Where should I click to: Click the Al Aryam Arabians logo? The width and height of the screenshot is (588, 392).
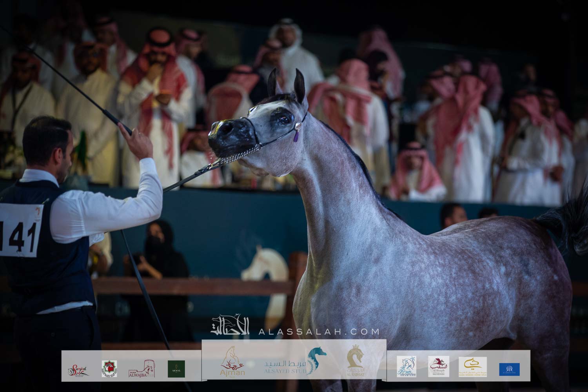pos(406,367)
